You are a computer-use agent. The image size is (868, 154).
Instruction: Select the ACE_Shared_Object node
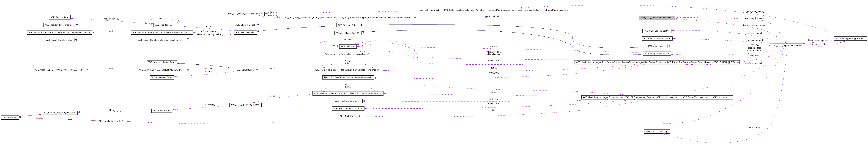tap(245, 25)
